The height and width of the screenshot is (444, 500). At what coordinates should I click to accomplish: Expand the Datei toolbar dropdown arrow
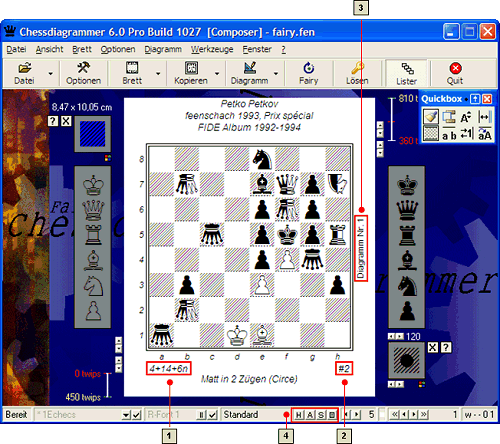pyautogui.click(x=51, y=74)
